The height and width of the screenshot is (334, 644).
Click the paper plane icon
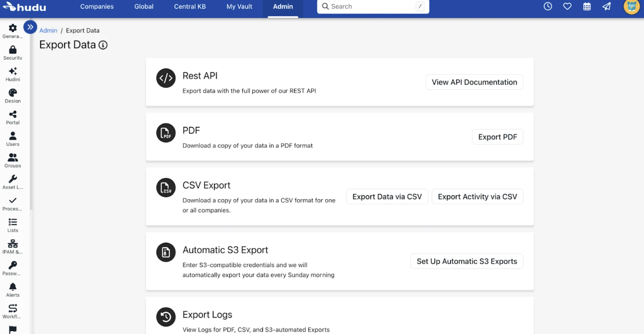(607, 6)
